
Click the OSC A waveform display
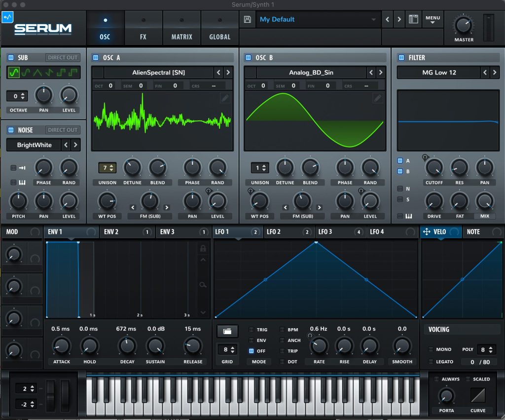pos(162,121)
